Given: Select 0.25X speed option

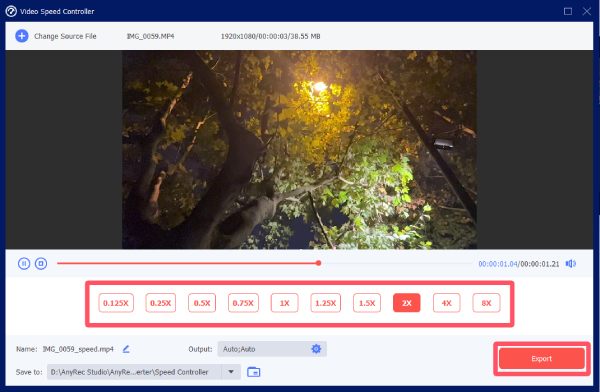Looking at the screenshot, I should point(161,303).
